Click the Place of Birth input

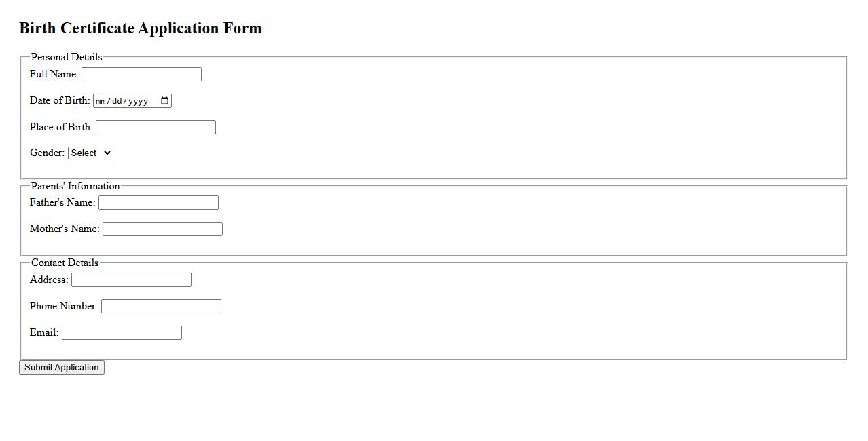[156, 128]
